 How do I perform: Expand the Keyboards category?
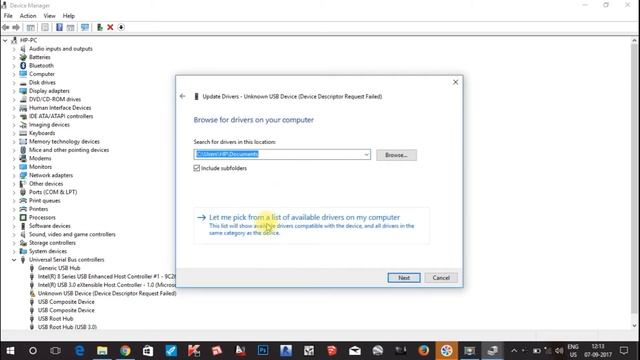click(x=14, y=133)
